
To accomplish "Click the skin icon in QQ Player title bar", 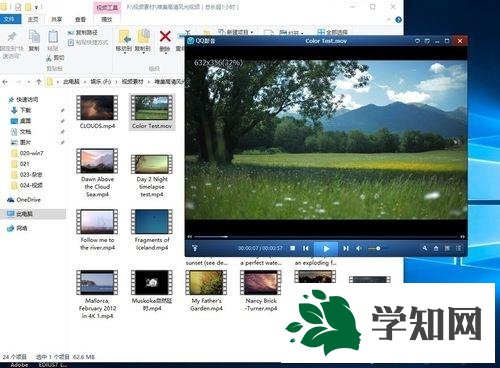I will coord(417,41).
